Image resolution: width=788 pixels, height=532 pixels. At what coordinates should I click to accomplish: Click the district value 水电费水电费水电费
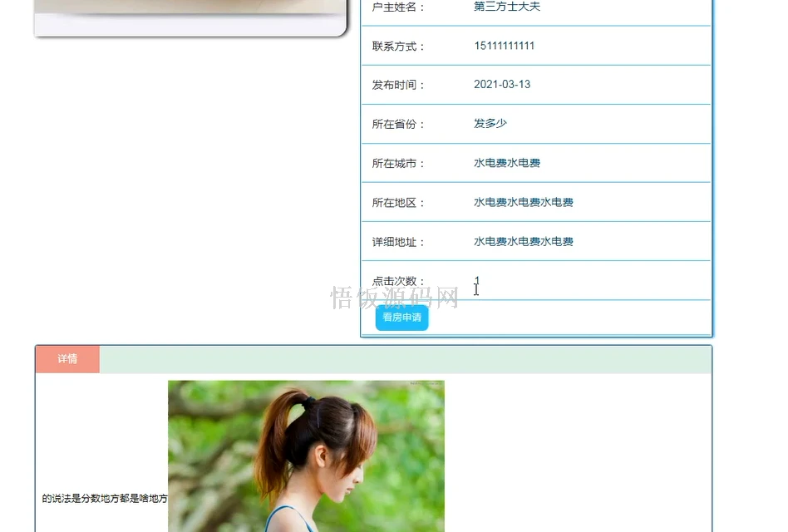click(x=524, y=202)
